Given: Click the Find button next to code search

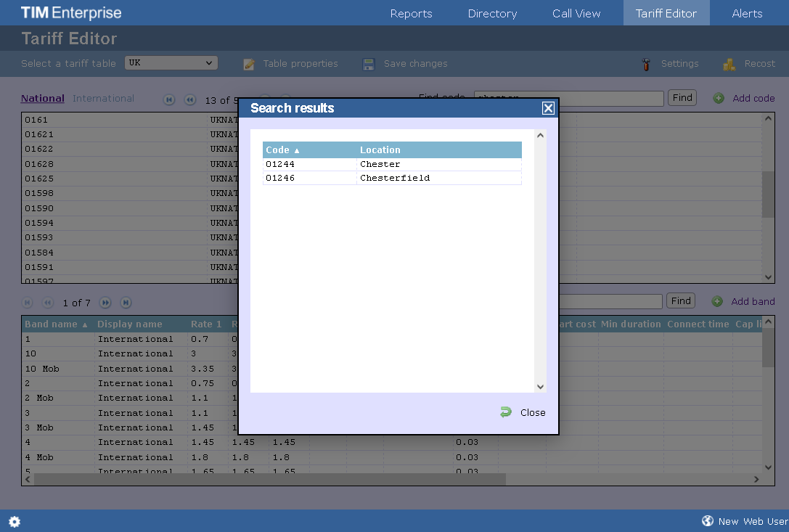Looking at the screenshot, I should [x=682, y=97].
